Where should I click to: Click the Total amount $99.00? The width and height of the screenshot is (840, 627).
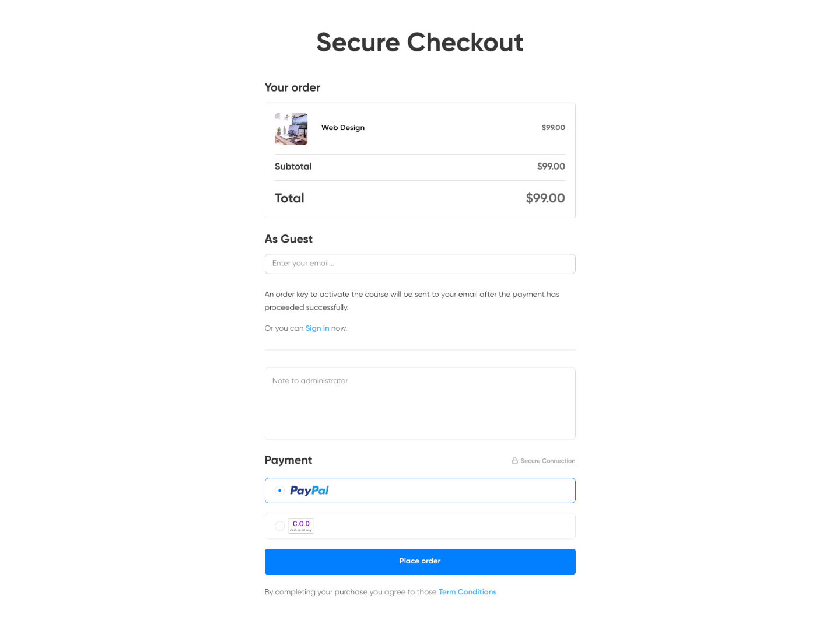tap(545, 198)
